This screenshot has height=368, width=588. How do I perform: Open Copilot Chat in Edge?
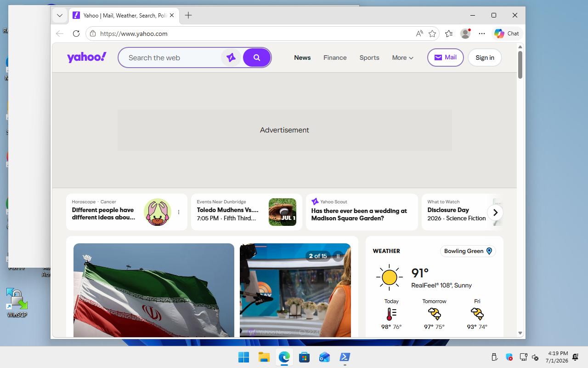coord(507,34)
